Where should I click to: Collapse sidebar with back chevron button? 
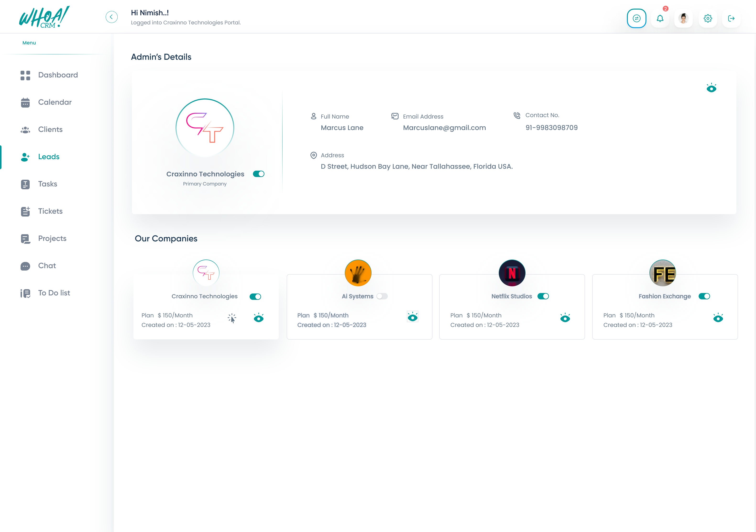tap(112, 17)
